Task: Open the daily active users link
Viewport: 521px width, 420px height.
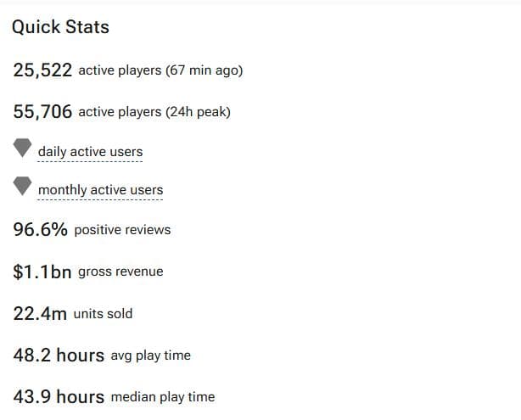Action: (x=90, y=152)
